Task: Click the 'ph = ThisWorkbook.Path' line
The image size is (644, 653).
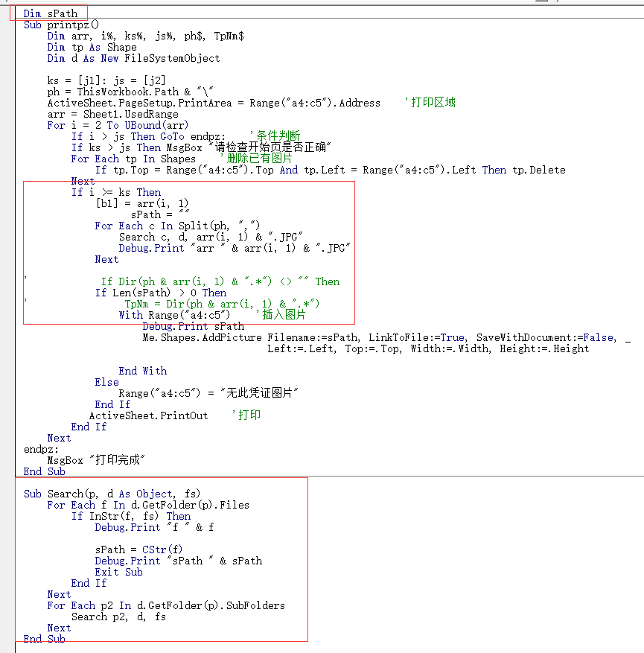Action: click(x=130, y=92)
